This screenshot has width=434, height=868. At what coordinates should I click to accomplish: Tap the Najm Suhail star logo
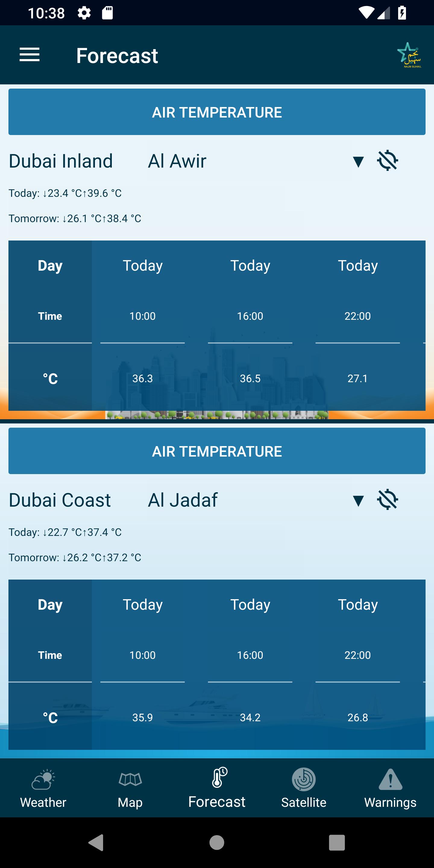click(x=409, y=55)
